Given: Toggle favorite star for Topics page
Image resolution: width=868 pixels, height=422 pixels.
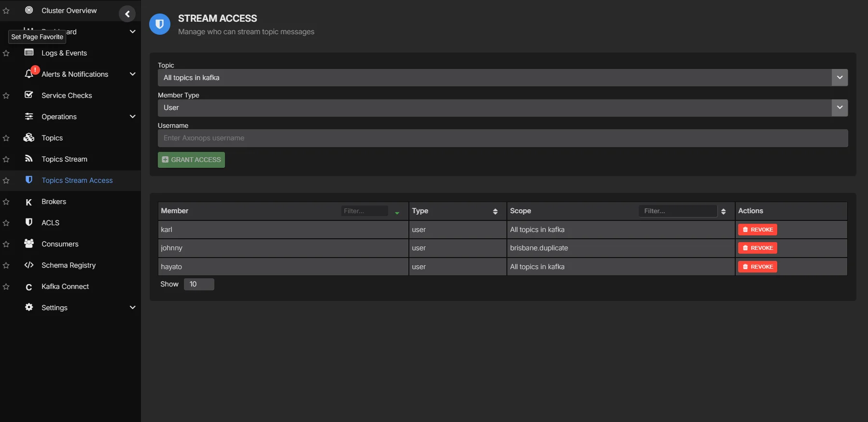Looking at the screenshot, I should 6,138.
